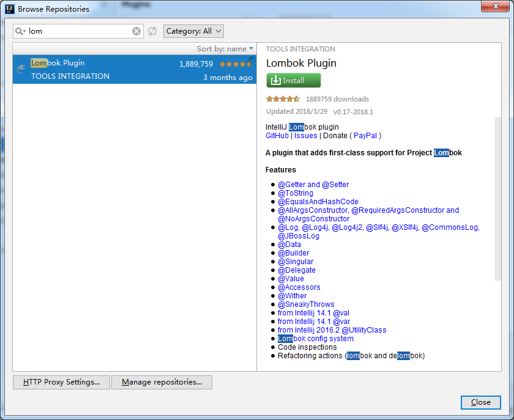514x420 pixels.
Task: Click the 'Features' heading
Action: (x=281, y=170)
